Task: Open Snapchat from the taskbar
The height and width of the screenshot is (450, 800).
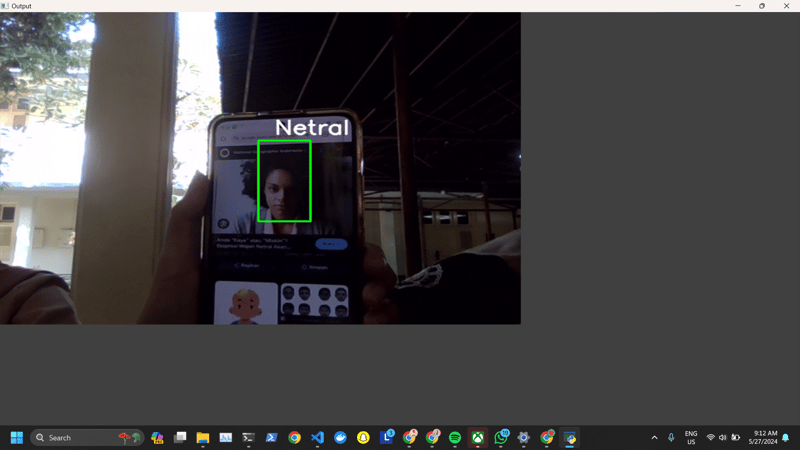Action: coord(363,438)
